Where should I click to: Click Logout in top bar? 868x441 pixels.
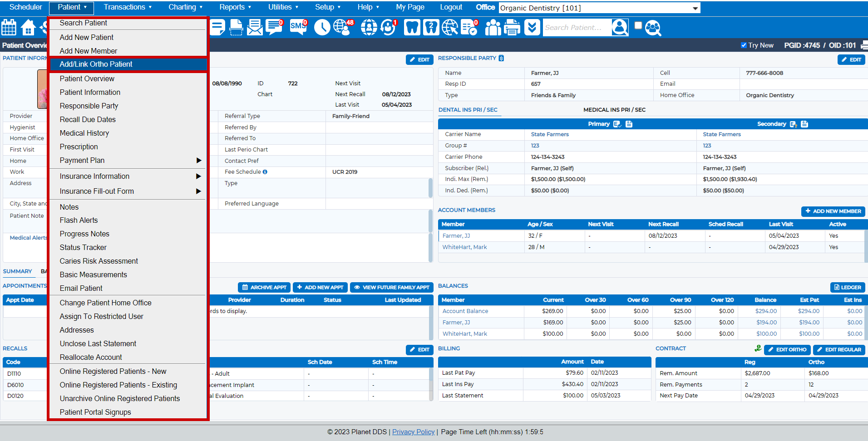coord(451,7)
